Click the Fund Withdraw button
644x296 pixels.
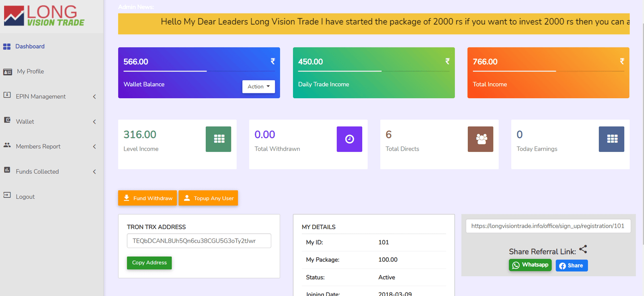(147, 198)
